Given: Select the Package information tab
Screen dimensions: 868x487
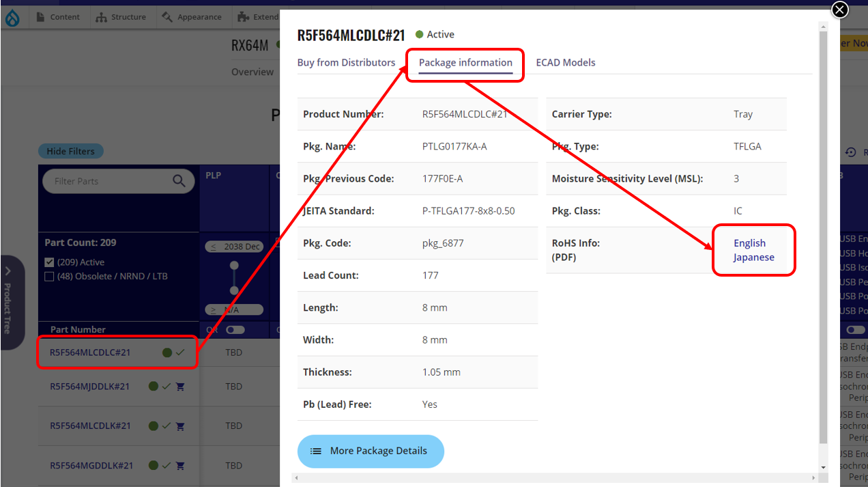Looking at the screenshot, I should 465,63.
